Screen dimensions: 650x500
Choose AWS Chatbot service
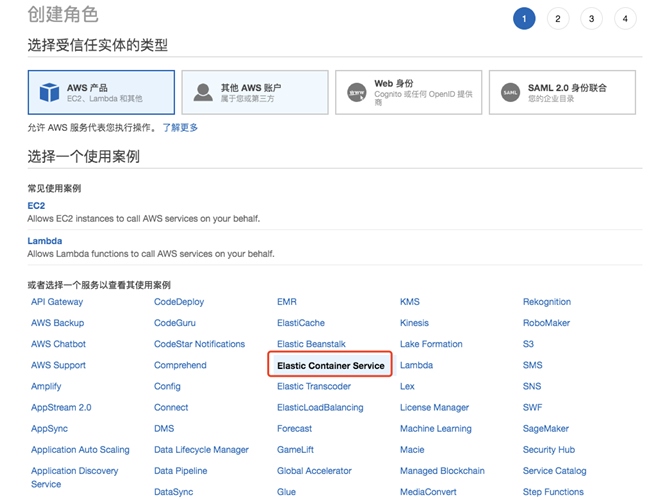click(x=58, y=344)
